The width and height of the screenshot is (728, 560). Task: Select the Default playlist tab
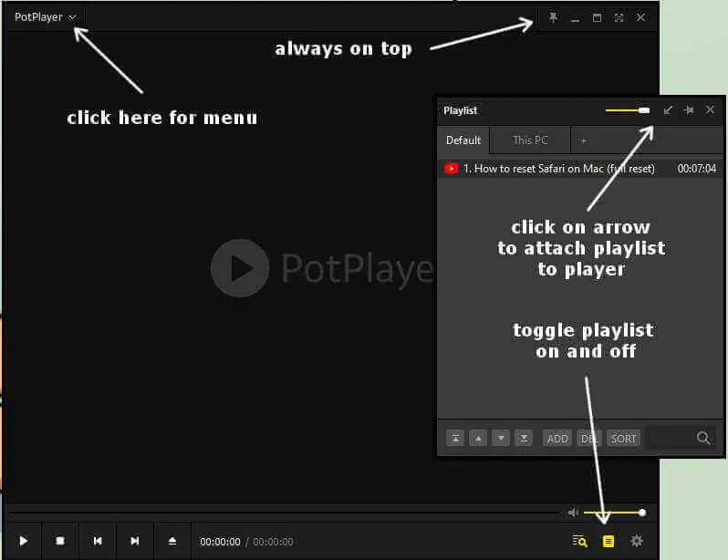tap(463, 140)
